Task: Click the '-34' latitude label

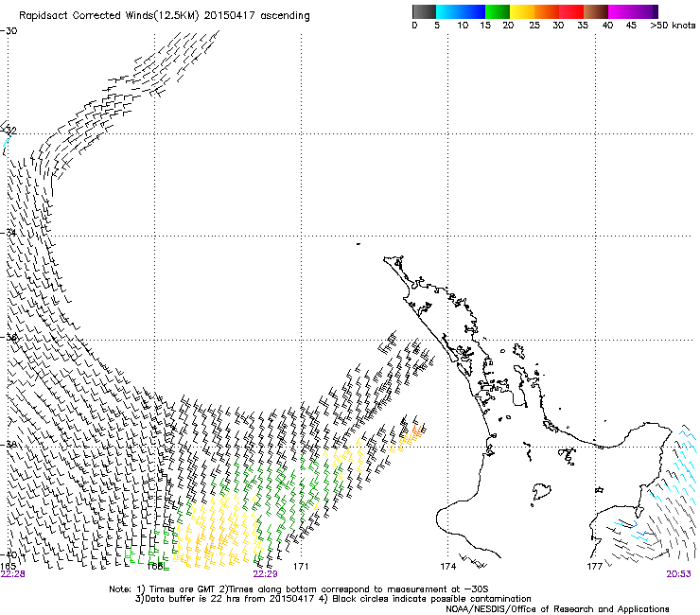Action: tap(9, 233)
